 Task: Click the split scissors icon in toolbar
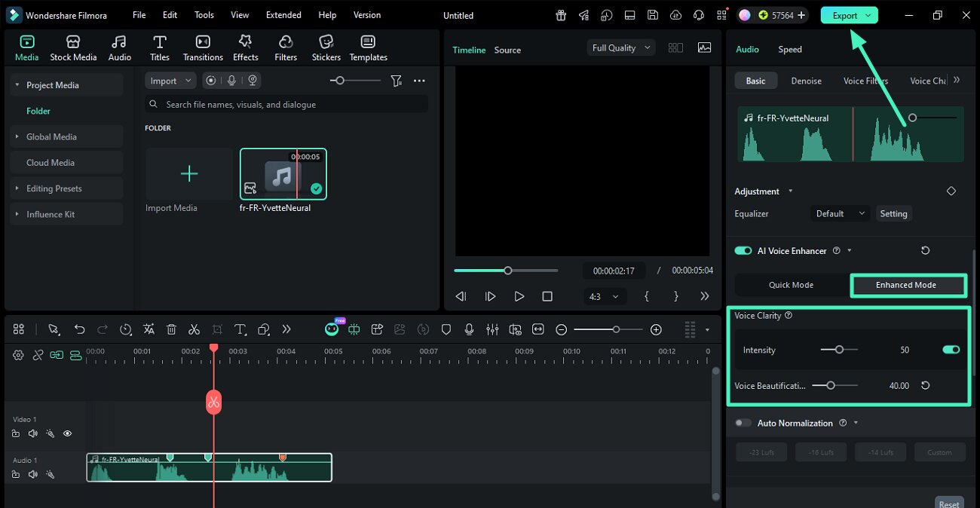[194, 329]
